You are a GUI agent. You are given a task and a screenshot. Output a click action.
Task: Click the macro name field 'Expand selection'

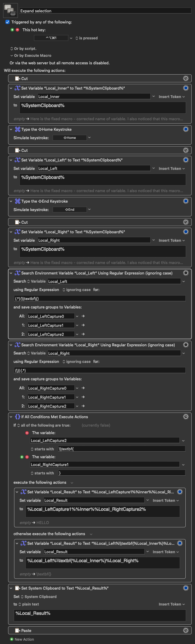pyautogui.click(x=105, y=11)
